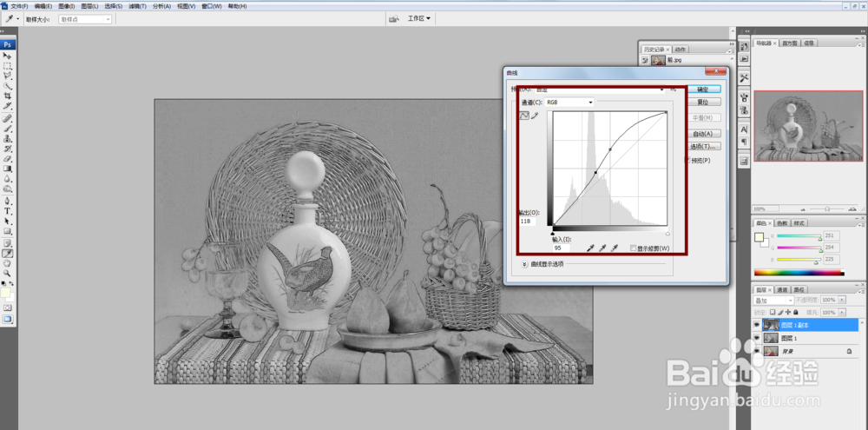Click 复位 reset button in Curves
868x430 pixels.
coord(703,102)
